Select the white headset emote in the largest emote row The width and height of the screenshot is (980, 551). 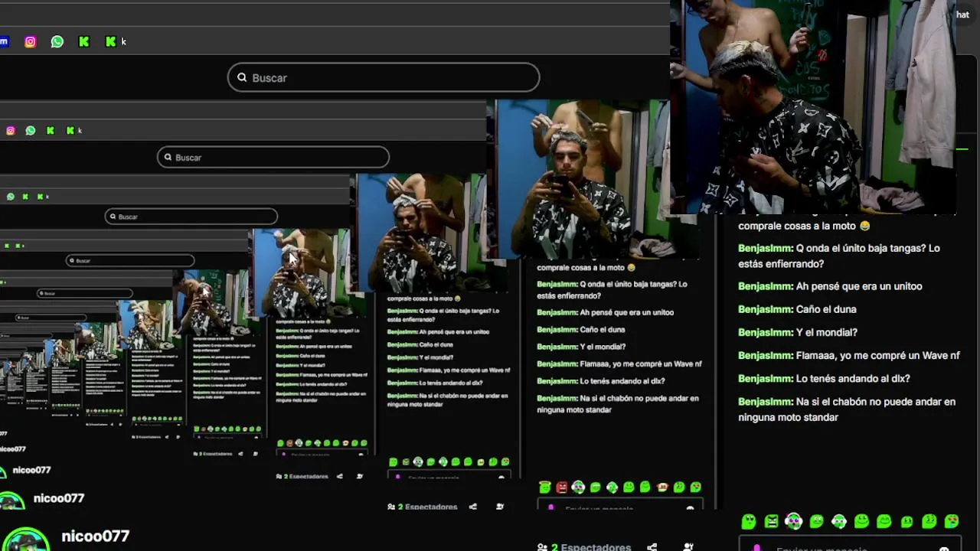[839, 521]
